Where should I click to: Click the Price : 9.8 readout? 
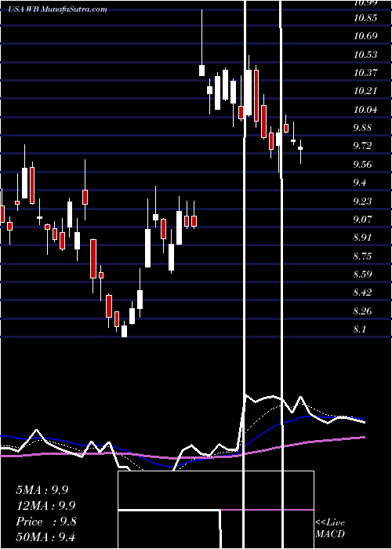click(45, 522)
